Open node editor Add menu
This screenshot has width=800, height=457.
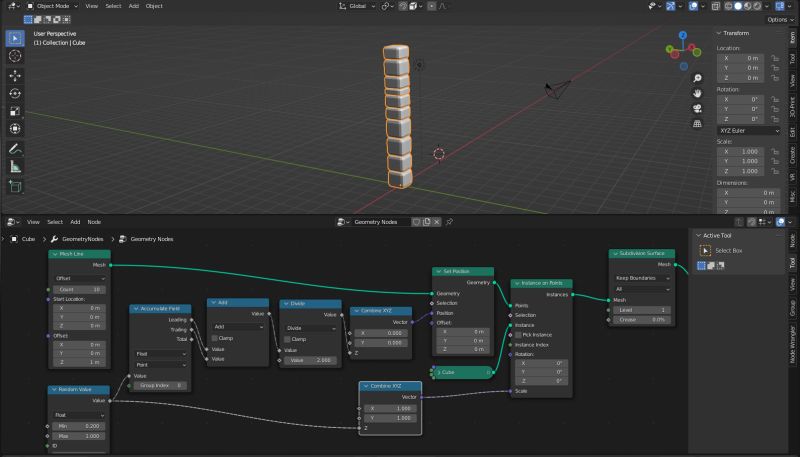[x=75, y=222]
